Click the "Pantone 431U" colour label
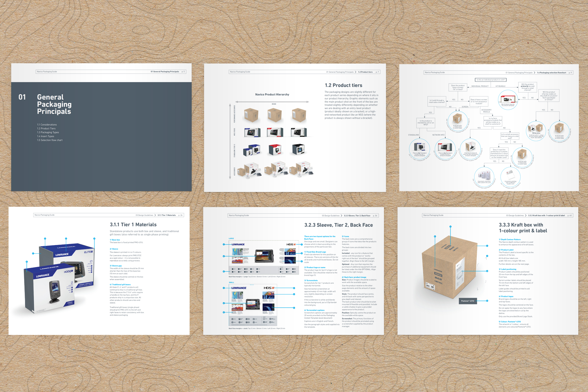The image size is (588, 392). 467,301
